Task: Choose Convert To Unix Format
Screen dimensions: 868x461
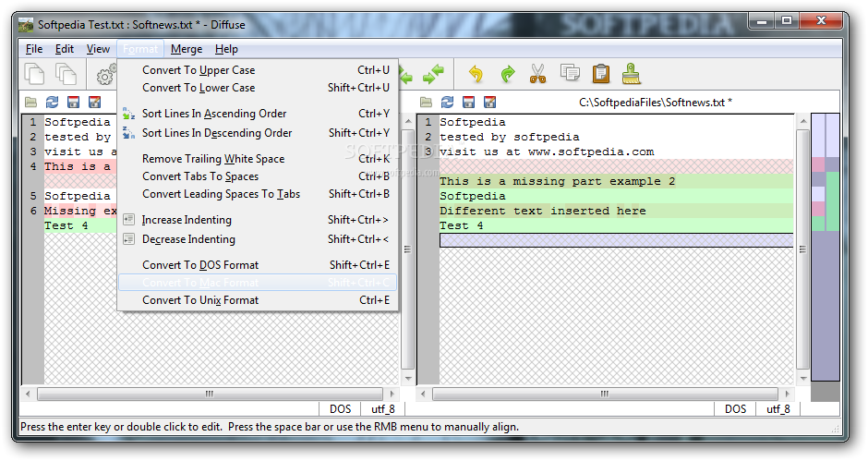Action: pos(258,300)
